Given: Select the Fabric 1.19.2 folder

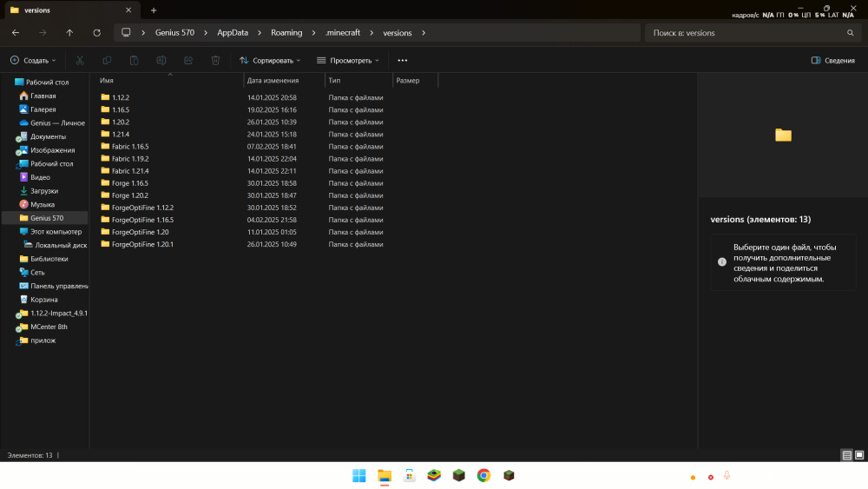Looking at the screenshot, I should [129, 159].
